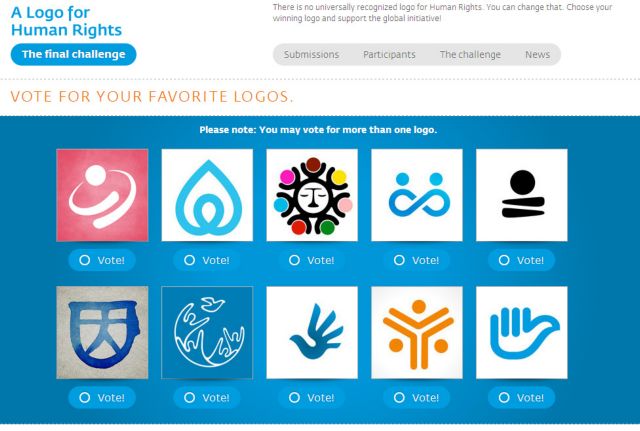This screenshot has height=431, width=640.
Task: Open the colorful sun face logo
Action: tap(312, 195)
